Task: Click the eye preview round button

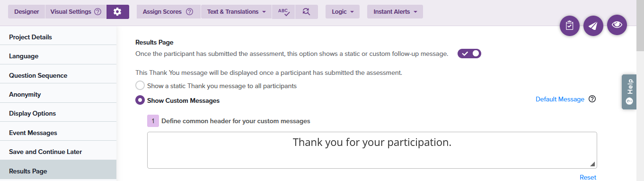Action: [x=617, y=25]
